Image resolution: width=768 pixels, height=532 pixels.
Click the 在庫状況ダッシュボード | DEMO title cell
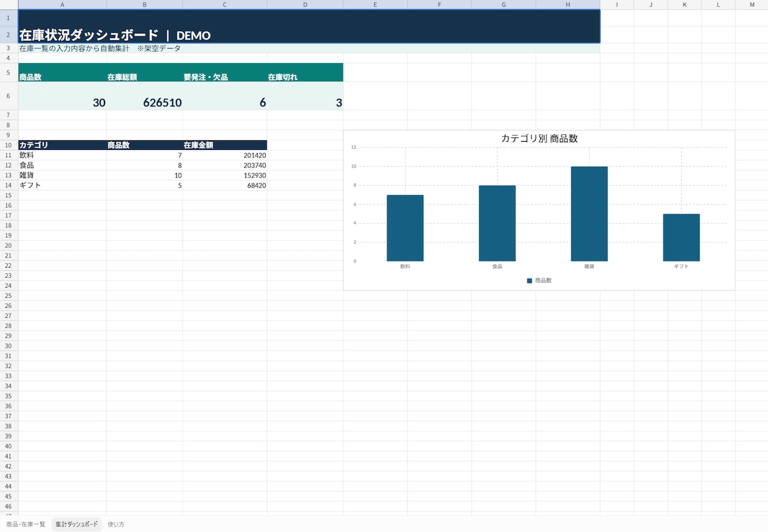(x=309, y=26)
